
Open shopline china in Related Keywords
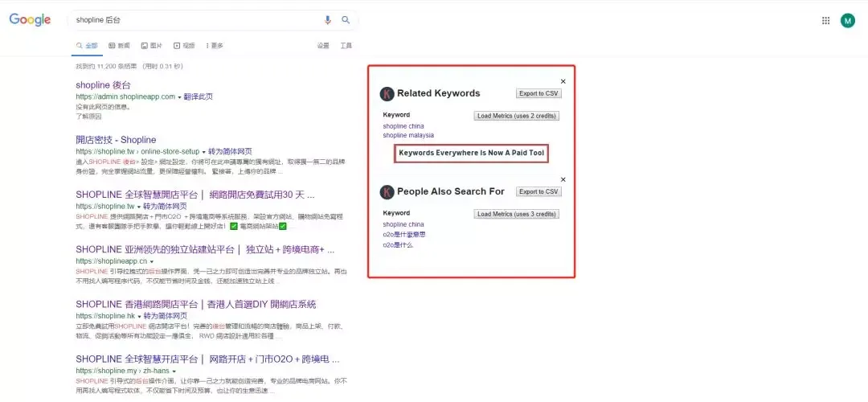(403, 126)
